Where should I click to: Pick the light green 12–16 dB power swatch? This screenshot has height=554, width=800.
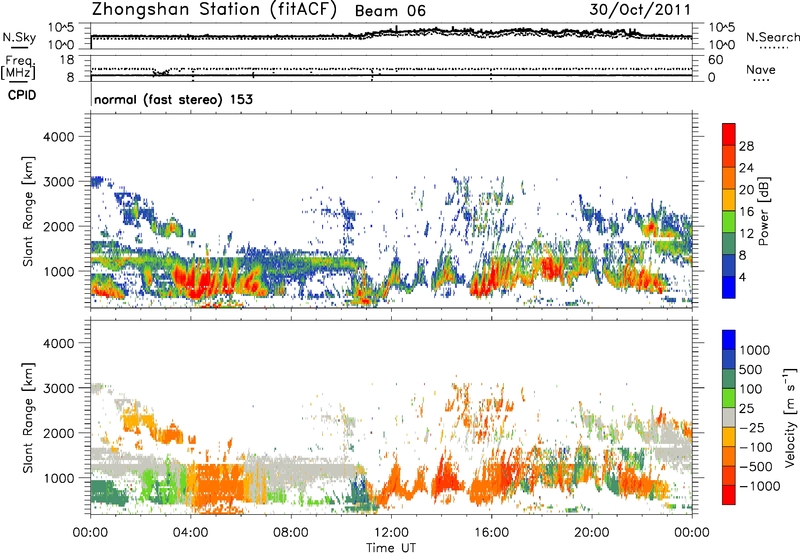click(x=729, y=222)
